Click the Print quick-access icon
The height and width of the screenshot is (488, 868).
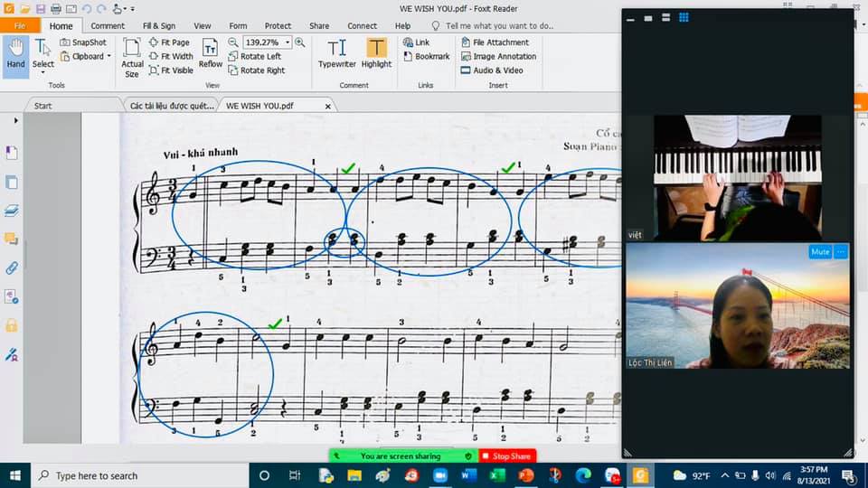pyautogui.click(x=56, y=9)
